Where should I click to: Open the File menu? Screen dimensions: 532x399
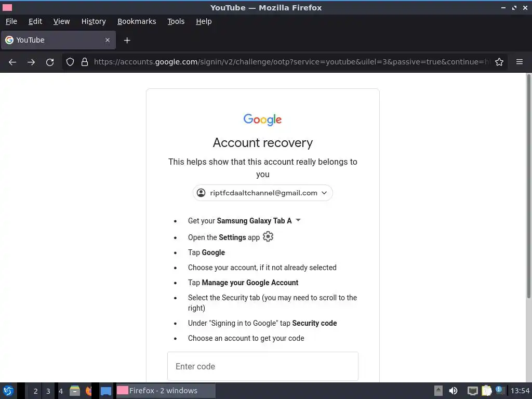[11, 21]
